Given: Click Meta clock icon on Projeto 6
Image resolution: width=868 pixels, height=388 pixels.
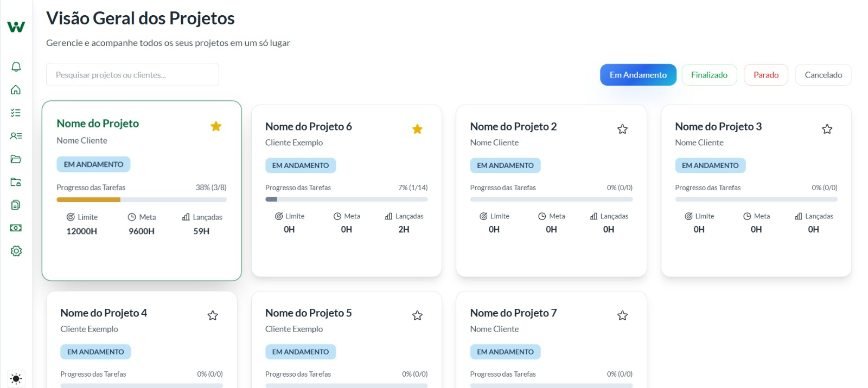Looking at the screenshot, I should click(x=337, y=216).
